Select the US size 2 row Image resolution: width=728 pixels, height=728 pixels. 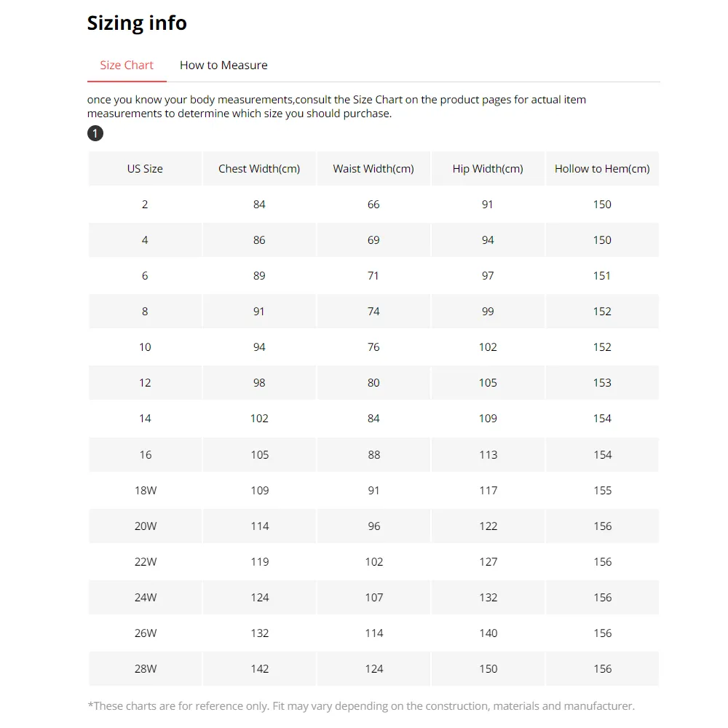145,205
